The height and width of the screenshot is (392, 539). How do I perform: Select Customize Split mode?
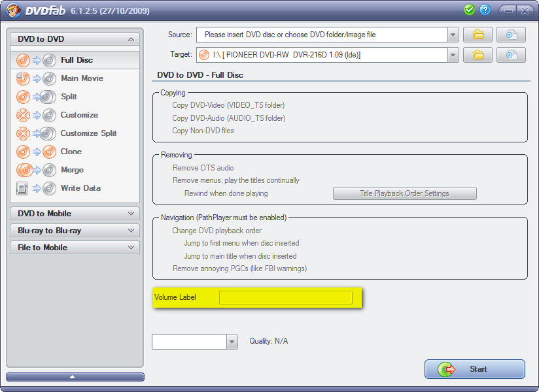click(x=75, y=133)
